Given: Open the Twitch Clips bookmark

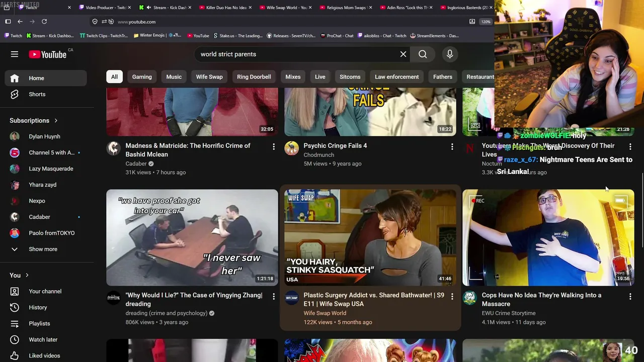Looking at the screenshot, I should pyautogui.click(x=104, y=36).
